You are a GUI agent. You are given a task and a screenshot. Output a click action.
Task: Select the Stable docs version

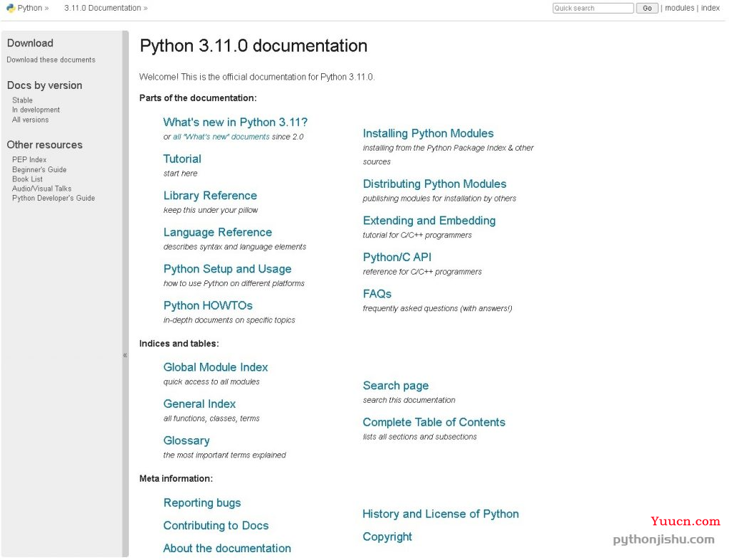(x=22, y=100)
